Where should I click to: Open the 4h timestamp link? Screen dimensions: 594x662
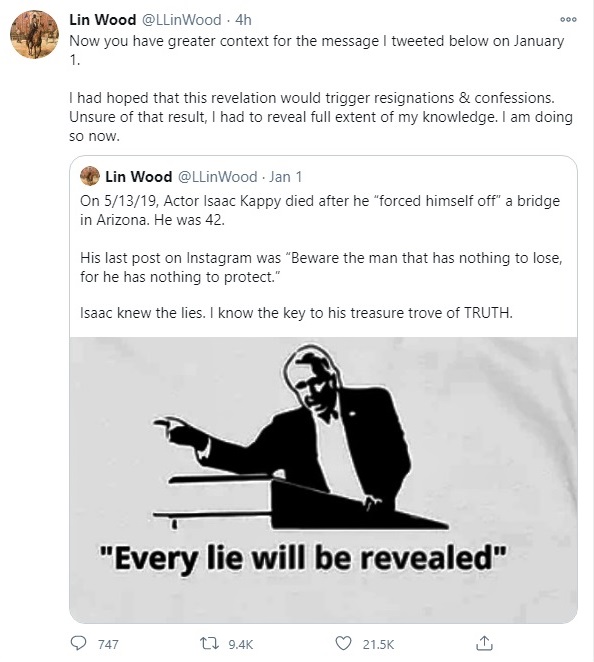243,20
